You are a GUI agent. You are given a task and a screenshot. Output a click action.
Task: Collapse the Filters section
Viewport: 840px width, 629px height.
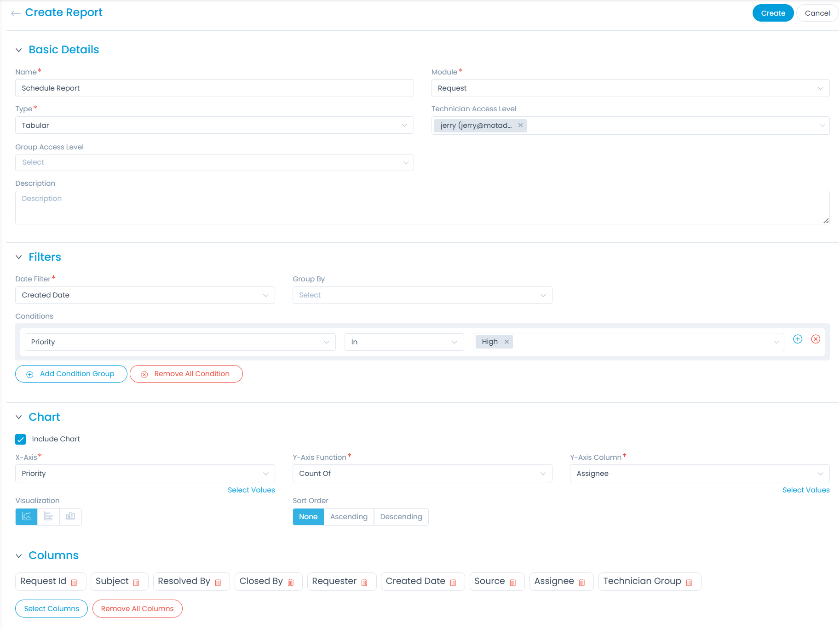click(x=19, y=257)
